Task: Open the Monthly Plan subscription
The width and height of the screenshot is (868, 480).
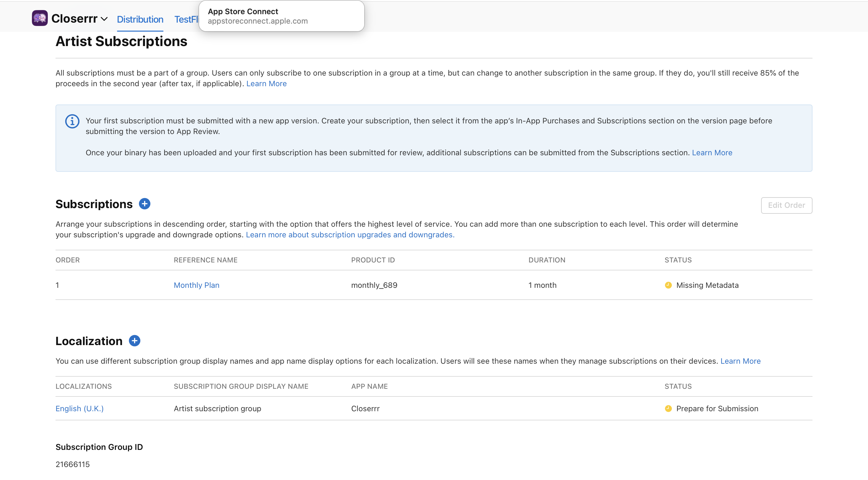Action: (x=196, y=285)
